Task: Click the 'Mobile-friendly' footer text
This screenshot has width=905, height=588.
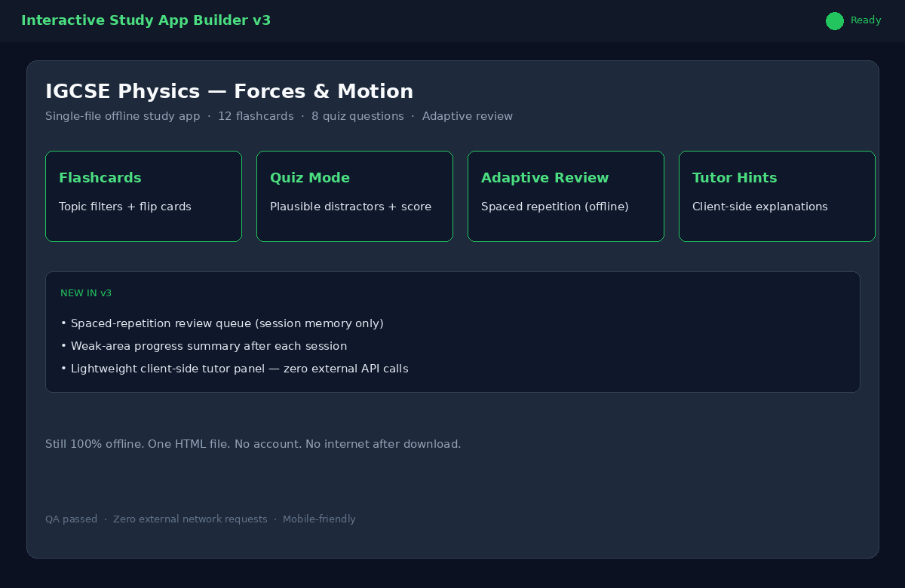Action: 319,519
